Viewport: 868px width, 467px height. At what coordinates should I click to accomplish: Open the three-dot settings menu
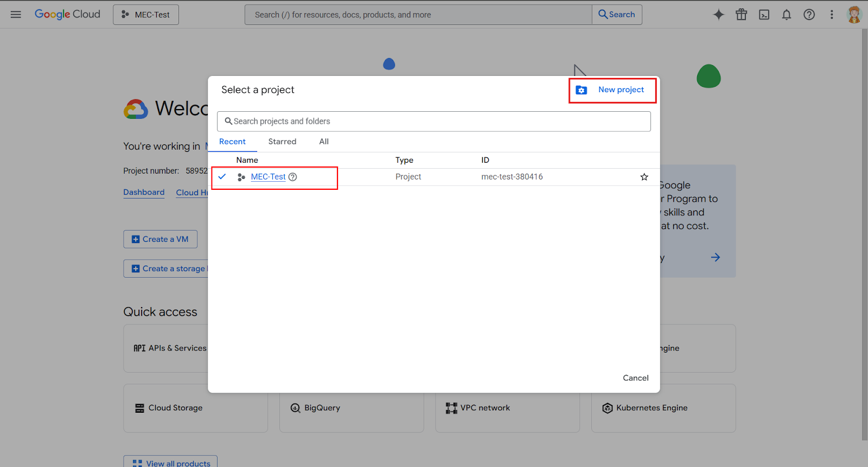[x=831, y=15]
